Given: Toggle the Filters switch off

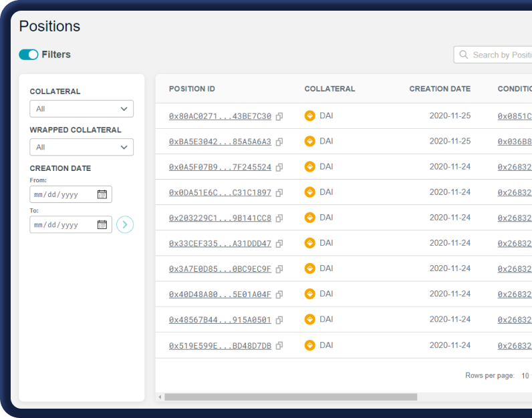Looking at the screenshot, I should click(x=29, y=55).
